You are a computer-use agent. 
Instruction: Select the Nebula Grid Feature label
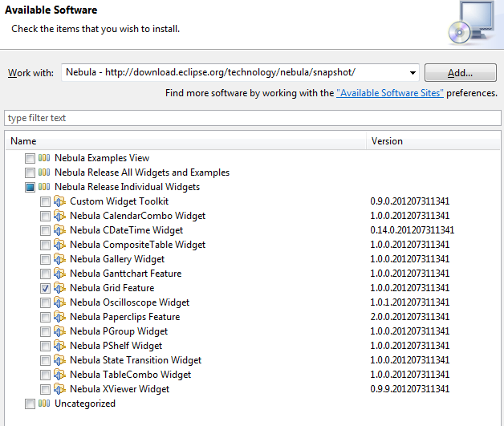tap(112, 288)
